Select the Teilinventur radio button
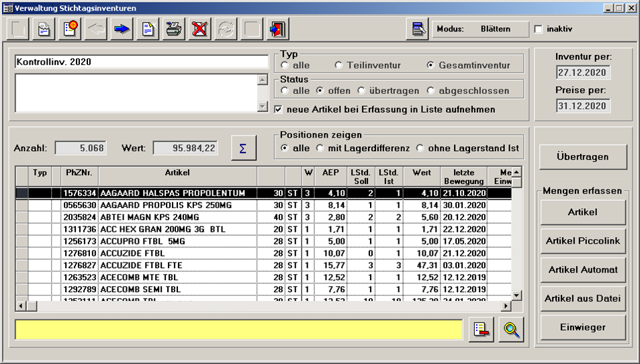The image size is (640, 364). click(339, 65)
